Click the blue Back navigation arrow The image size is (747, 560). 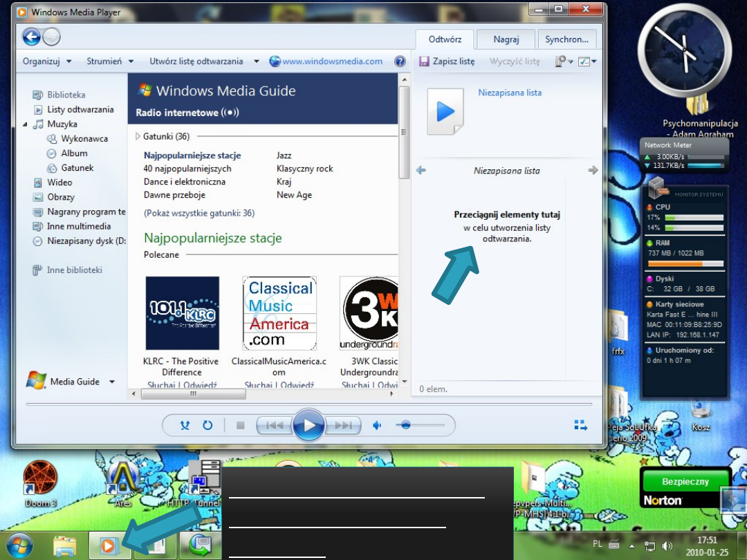coord(31,37)
